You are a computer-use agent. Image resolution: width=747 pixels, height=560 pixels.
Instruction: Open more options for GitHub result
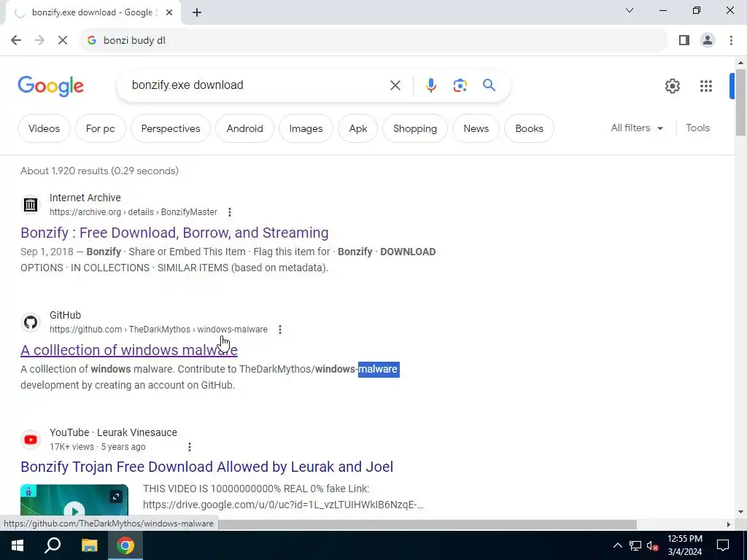click(x=280, y=330)
